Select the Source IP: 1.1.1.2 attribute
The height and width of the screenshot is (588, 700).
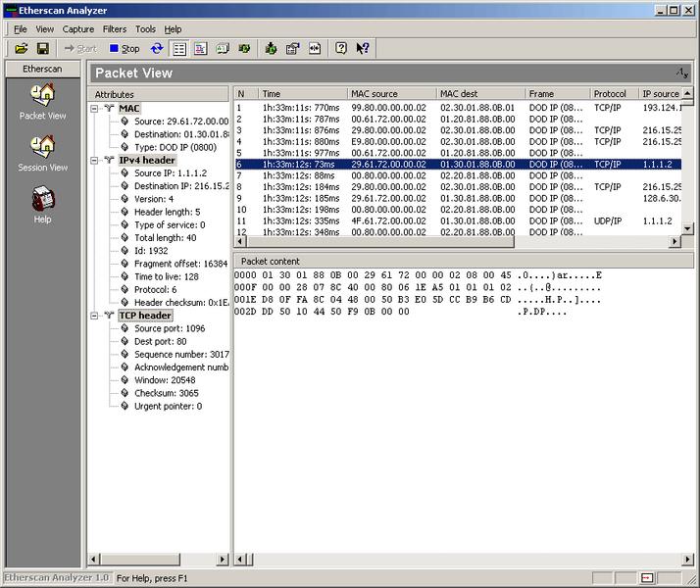(x=171, y=173)
